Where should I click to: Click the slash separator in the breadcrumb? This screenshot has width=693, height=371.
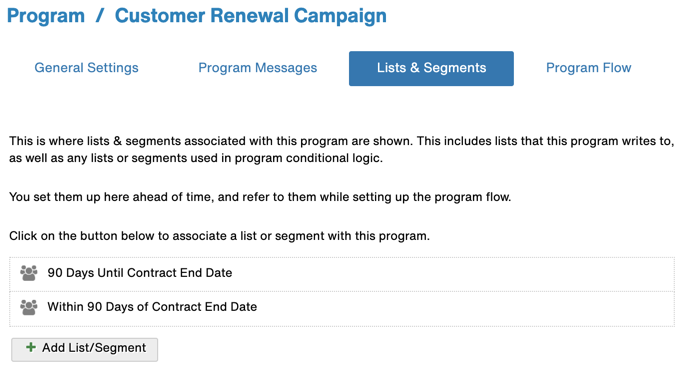click(x=100, y=16)
